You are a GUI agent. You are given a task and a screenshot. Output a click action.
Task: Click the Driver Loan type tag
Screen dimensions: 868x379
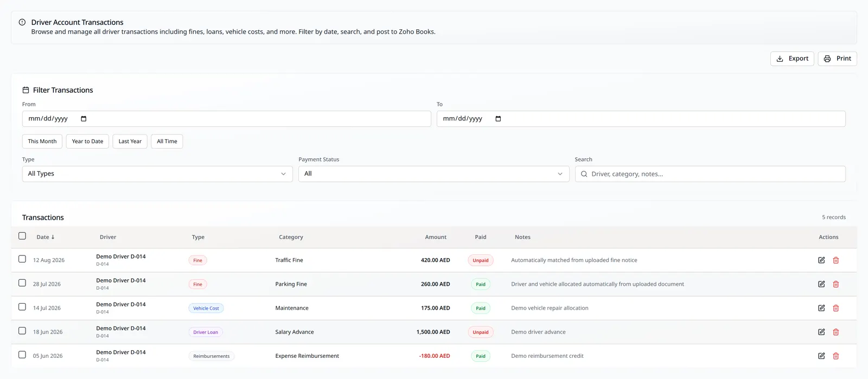point(206,332)
